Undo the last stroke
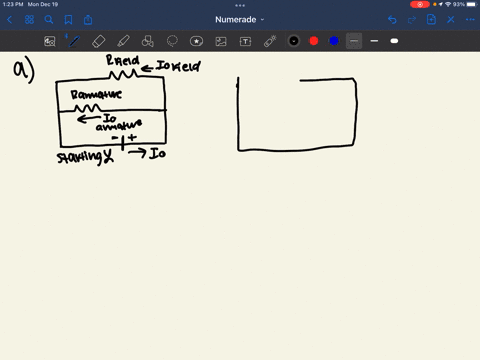The image size is (480, 360). pyautogui.click(x=392, y=20)
